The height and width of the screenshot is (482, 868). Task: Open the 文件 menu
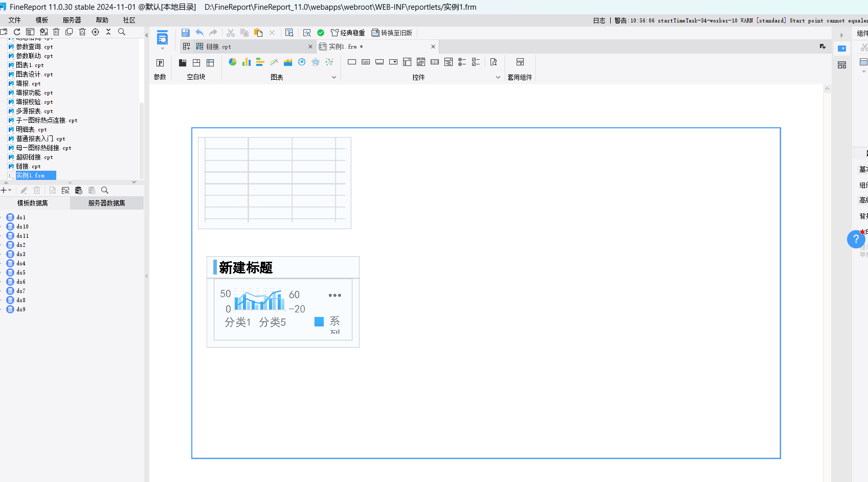pos(15,20)
